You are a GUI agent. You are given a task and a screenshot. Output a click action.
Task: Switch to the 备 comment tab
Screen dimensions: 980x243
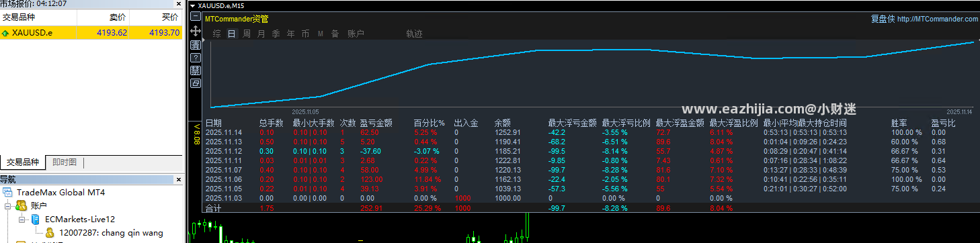pyautogui.click(x=335, y=34)
